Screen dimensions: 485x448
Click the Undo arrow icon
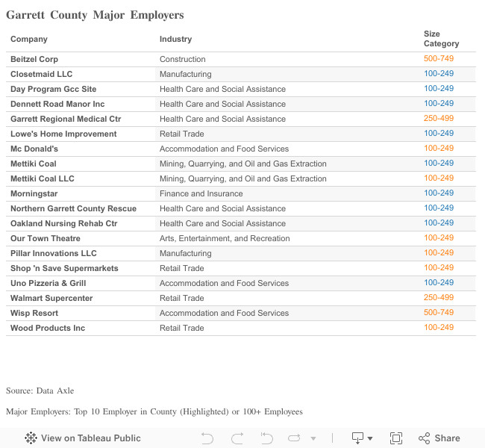click(x=207, y=438)
